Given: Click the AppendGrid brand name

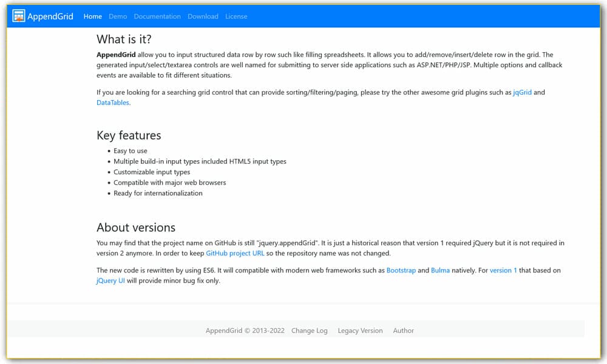Looking at the screenshot, I should tap(50, 16).
